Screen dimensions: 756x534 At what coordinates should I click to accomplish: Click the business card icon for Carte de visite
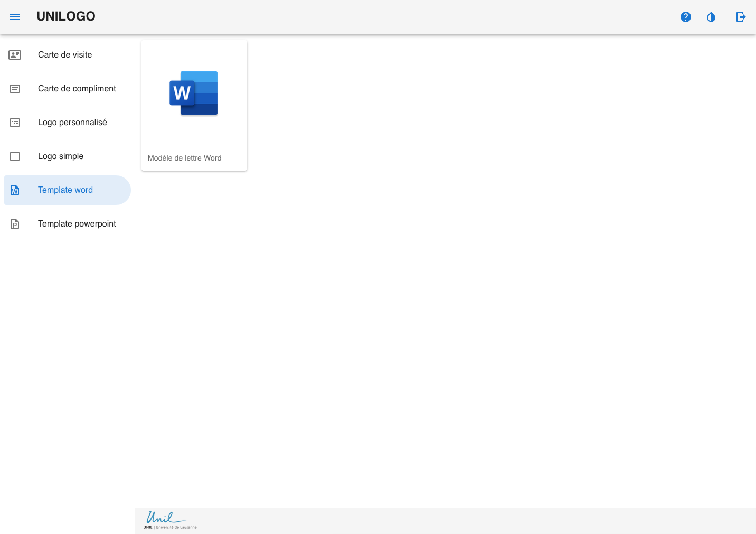pos(15,55)
